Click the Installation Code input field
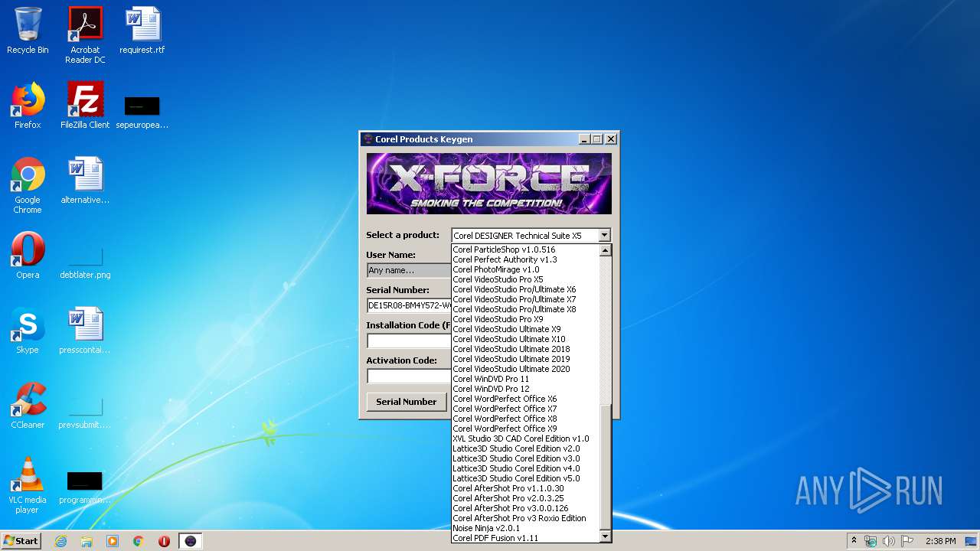The image size is (980, 551). point(409,341)
